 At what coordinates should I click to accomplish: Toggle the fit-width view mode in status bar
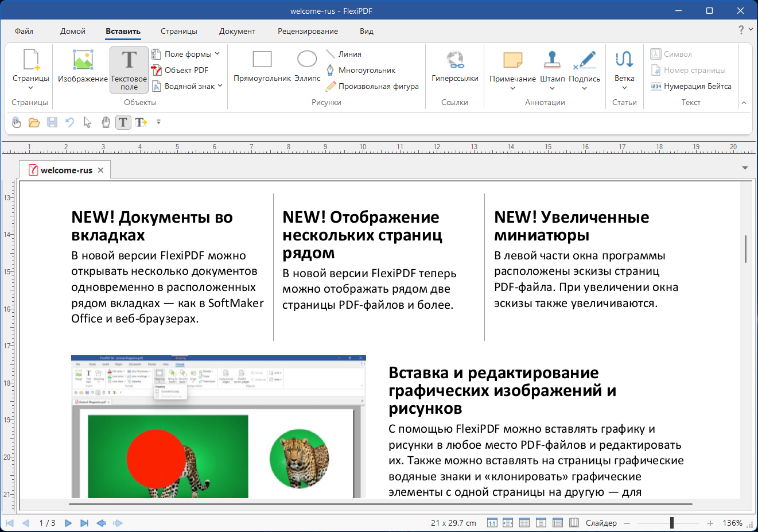508,523
